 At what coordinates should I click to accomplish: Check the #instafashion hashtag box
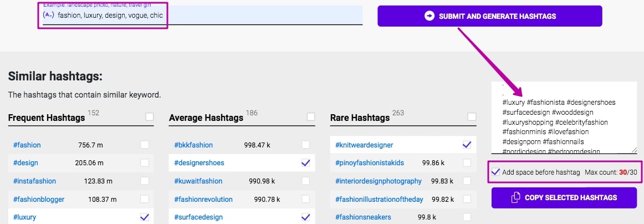click(x=145, y=181)
